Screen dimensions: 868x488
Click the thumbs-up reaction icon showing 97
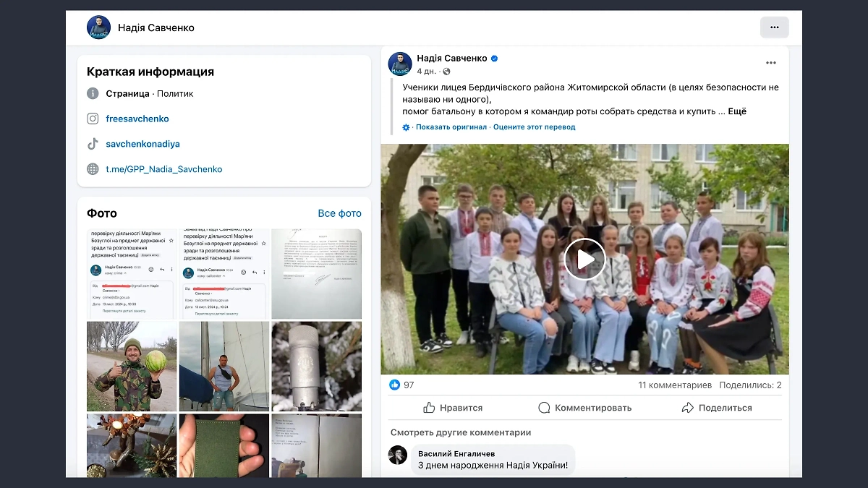[395, 385]
